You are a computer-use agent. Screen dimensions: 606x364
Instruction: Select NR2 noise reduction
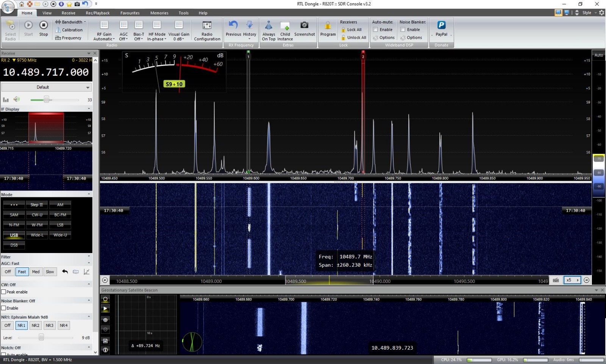tap(36, 325)
